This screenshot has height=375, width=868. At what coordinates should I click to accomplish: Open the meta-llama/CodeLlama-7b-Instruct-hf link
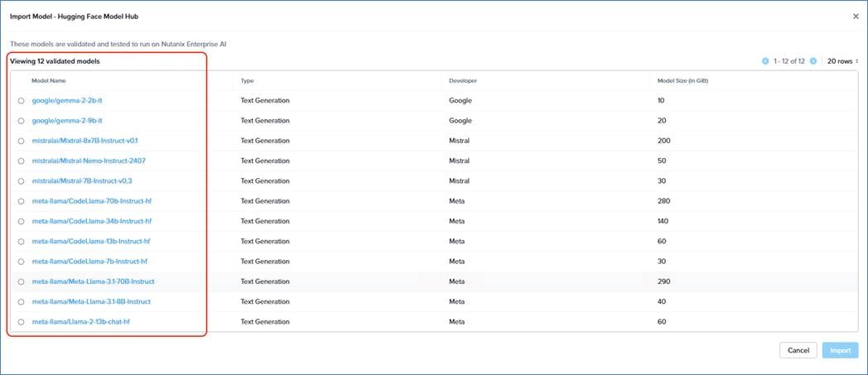coord(89,261)
